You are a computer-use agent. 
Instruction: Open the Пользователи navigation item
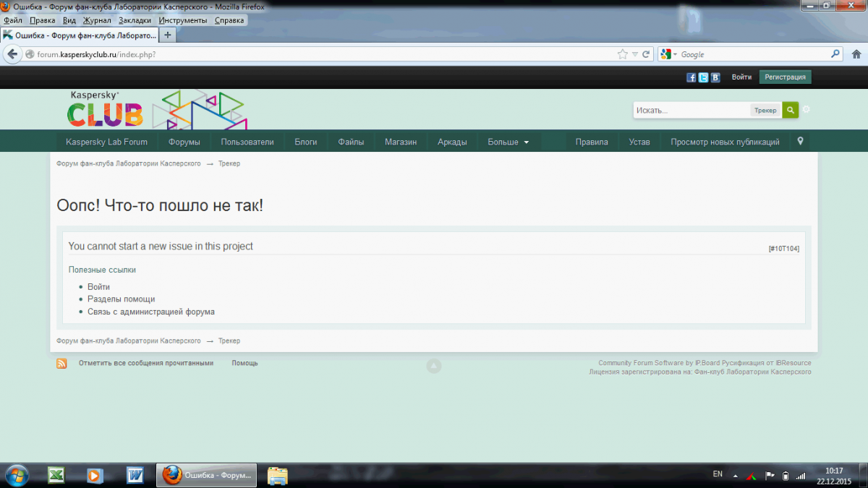point(247,142)
